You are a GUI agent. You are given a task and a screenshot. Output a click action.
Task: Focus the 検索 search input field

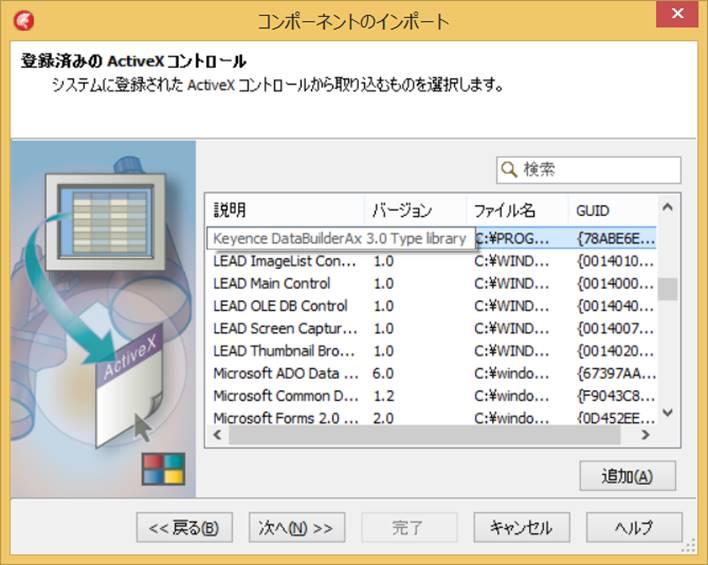click(x=588, y=170)
